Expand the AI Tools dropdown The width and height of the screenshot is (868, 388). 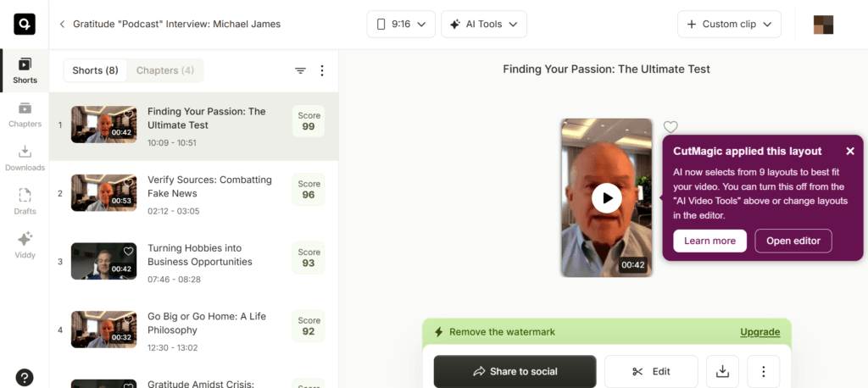(484, 25)
